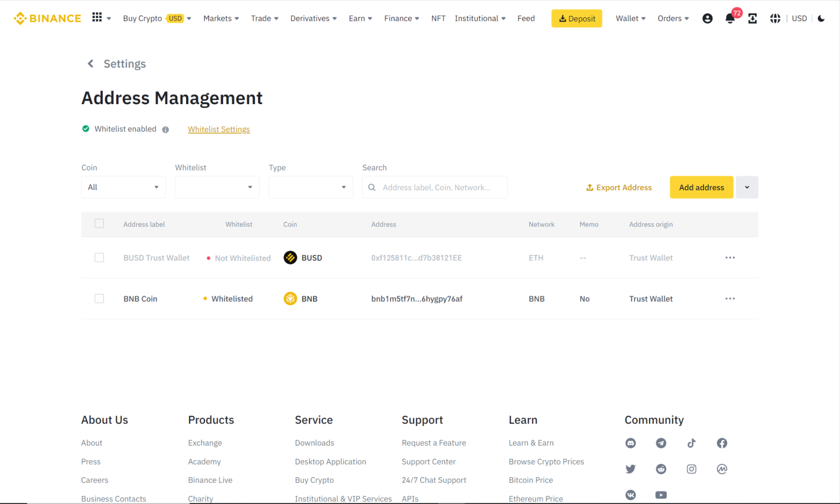
Task: Open the Discord community icon
Action: pyautogui.click(x=630, y=443)
